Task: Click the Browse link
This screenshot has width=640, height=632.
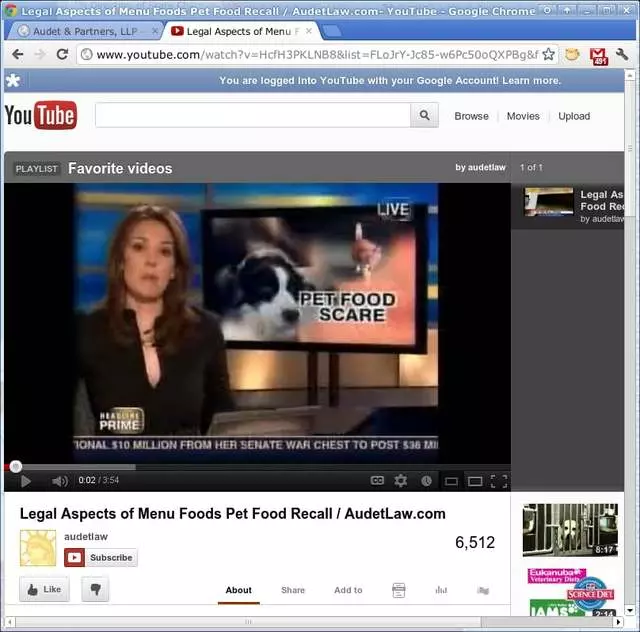Action: [x=471, y=116]
